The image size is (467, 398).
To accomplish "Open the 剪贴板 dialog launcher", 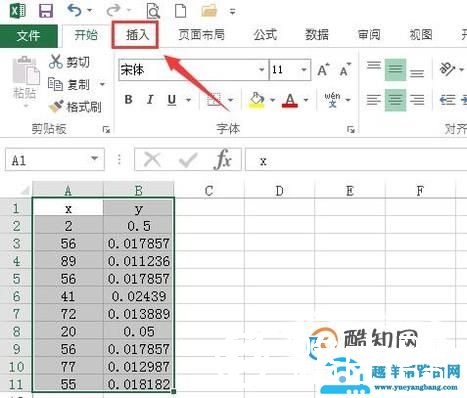I will 106,130.
